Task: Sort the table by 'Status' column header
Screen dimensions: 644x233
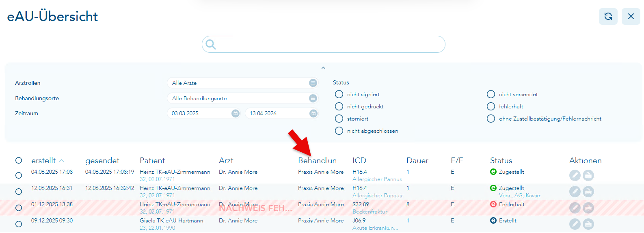Action: (x=501, y=160)
